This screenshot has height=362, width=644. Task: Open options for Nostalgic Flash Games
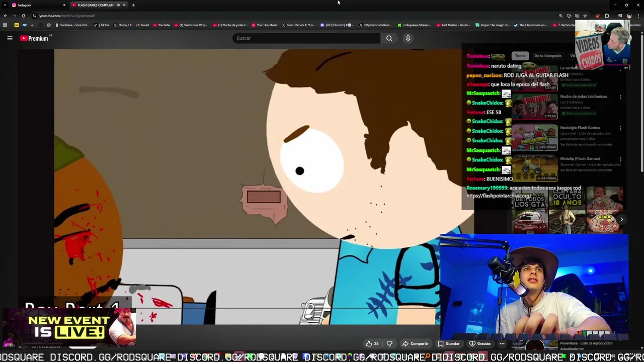620,128
